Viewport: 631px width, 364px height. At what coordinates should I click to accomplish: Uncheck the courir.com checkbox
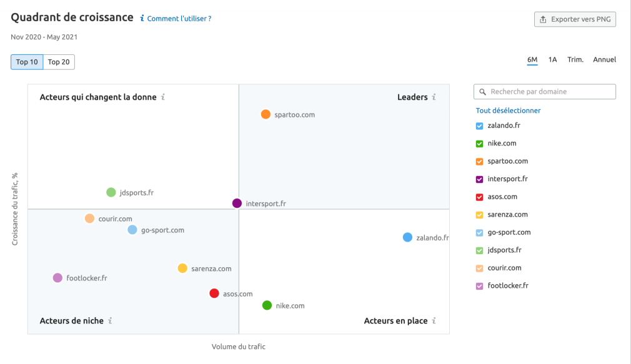click(479, 268)
